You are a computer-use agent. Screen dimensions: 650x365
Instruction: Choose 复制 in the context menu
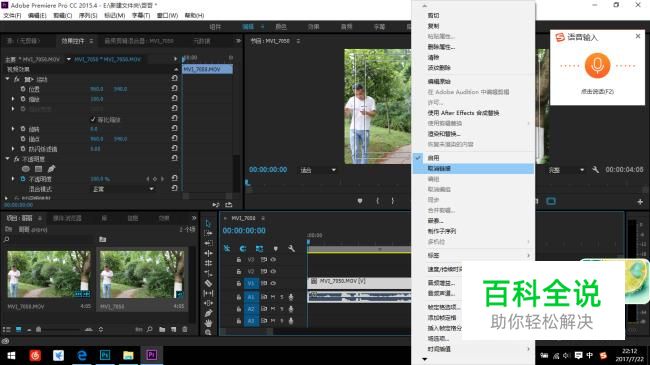(x=433, y=26)
